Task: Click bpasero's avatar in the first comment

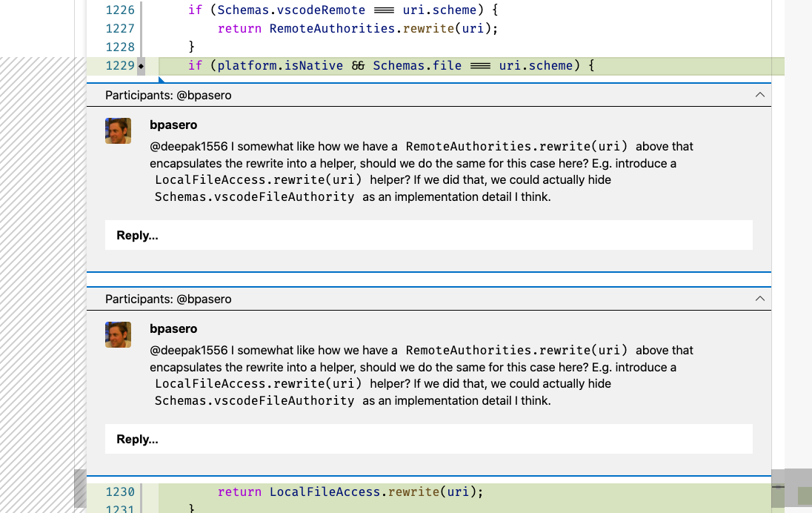Action: 118,130
